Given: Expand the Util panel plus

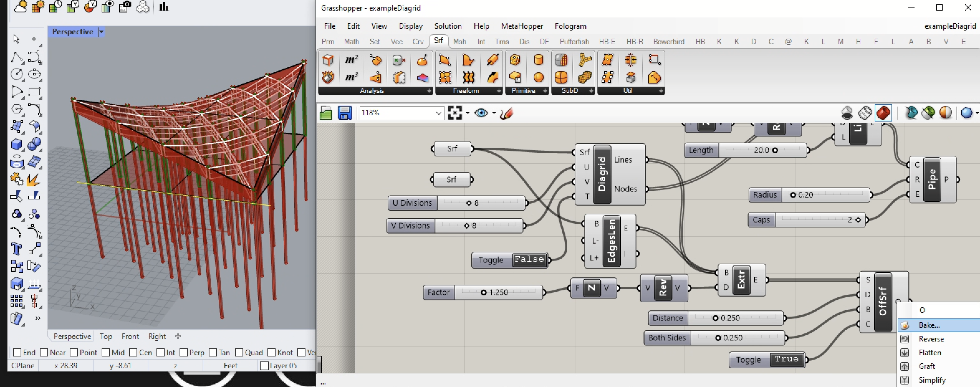Looking at the screenshot, I should [x=661, y=91].
